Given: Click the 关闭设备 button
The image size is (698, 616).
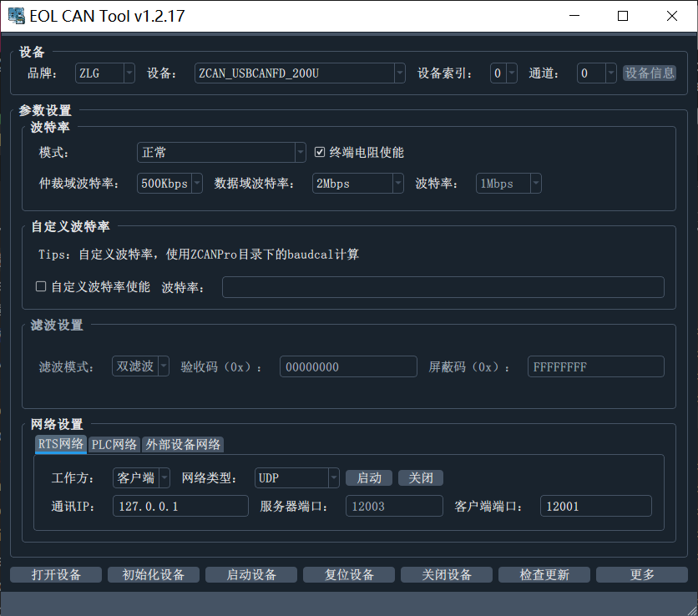Looking at the screenshot, I should point(447,574).
